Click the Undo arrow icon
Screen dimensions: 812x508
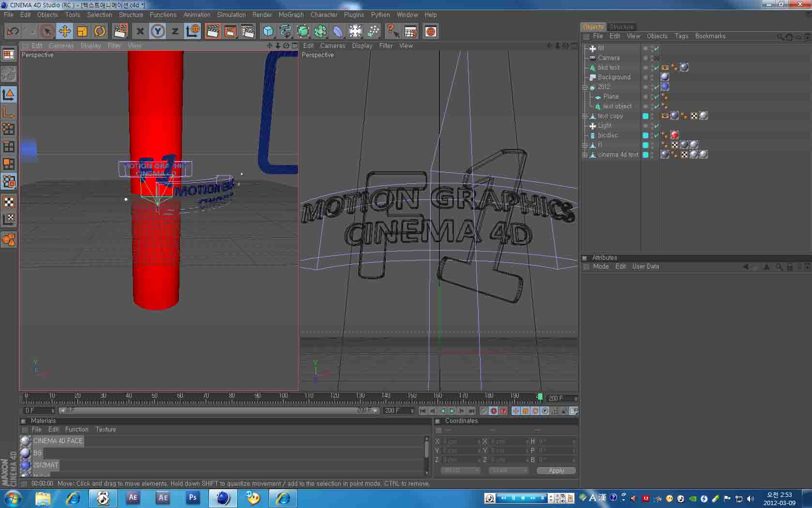tap(13, 31)
